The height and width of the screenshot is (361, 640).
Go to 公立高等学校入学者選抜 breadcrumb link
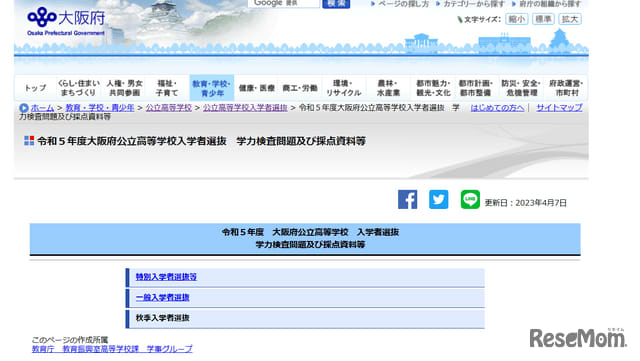click(x=245, y=108)
